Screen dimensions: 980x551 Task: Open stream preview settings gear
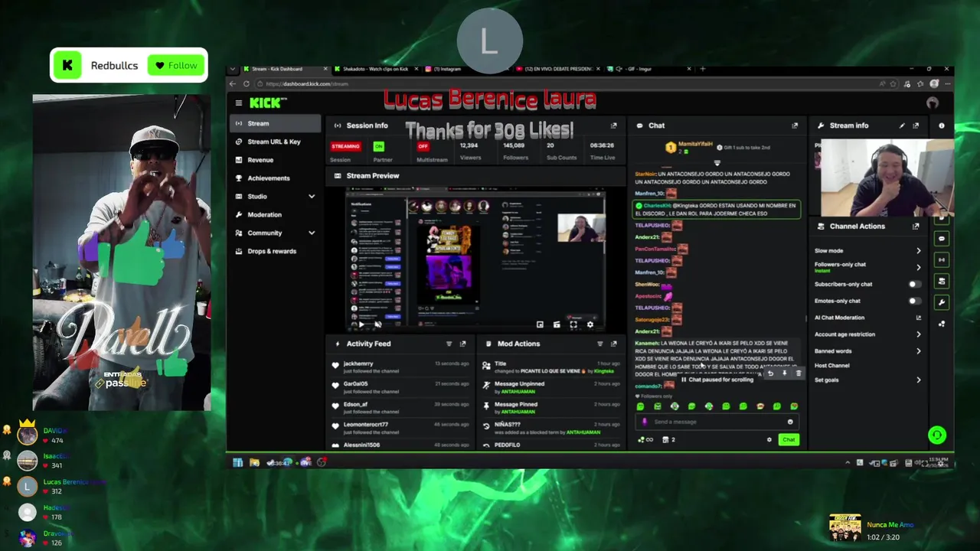[x=590, y=324]
